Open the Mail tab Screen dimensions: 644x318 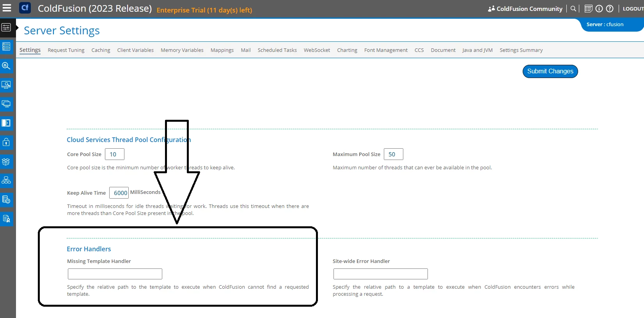pos(246,50)
